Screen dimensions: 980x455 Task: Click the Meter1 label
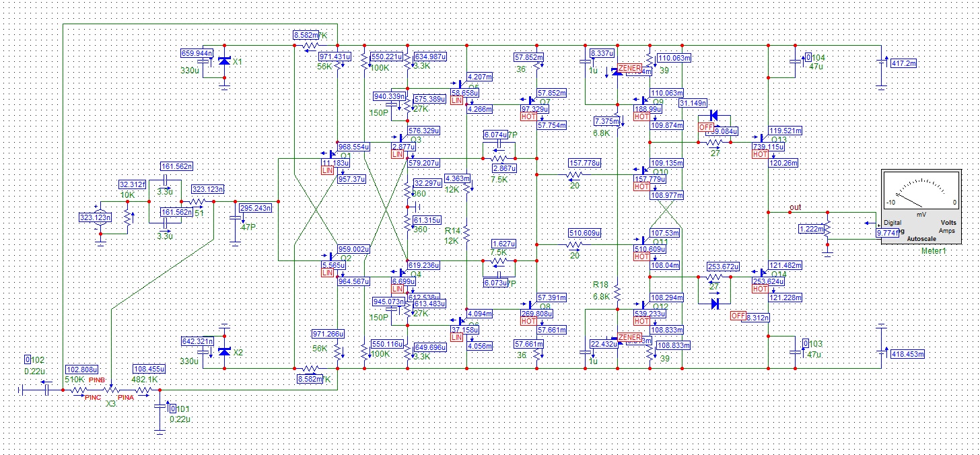pyautogui.click(x=934, y=251)
